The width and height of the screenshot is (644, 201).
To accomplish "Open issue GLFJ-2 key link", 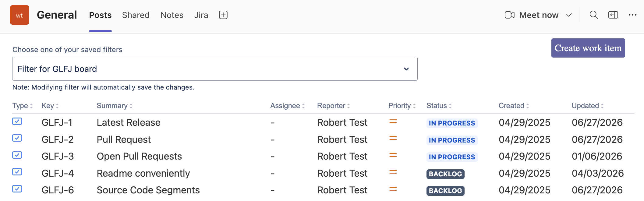I will [x=58, y=139].
